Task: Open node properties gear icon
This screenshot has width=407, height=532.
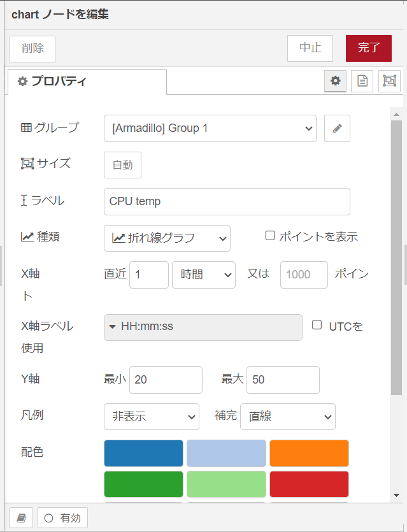Action: tap(335, 81)
